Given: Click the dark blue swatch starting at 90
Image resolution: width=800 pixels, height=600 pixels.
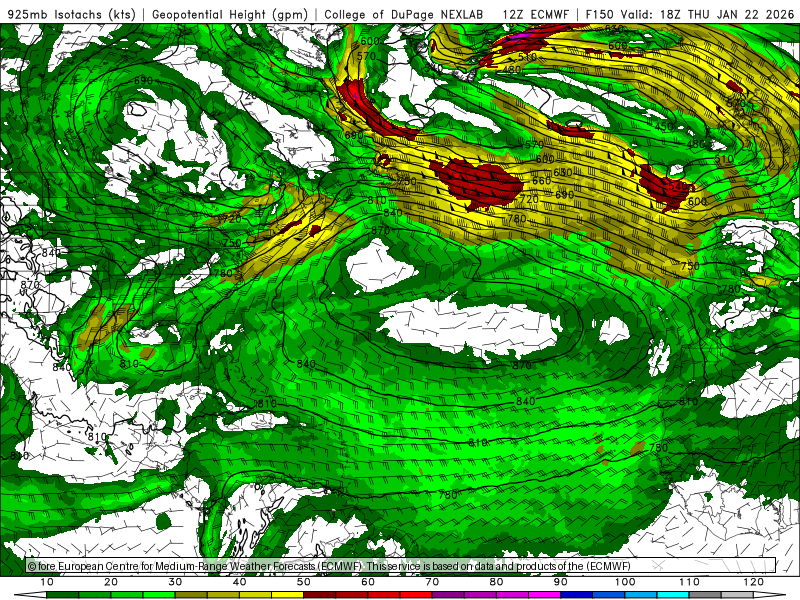Looking at the screenshot, I should pyautogui.click(x=577, y=595).
